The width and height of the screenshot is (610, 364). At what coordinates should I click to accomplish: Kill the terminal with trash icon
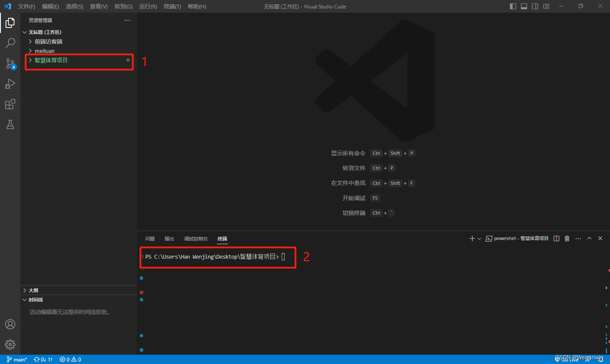pos(567,239)
